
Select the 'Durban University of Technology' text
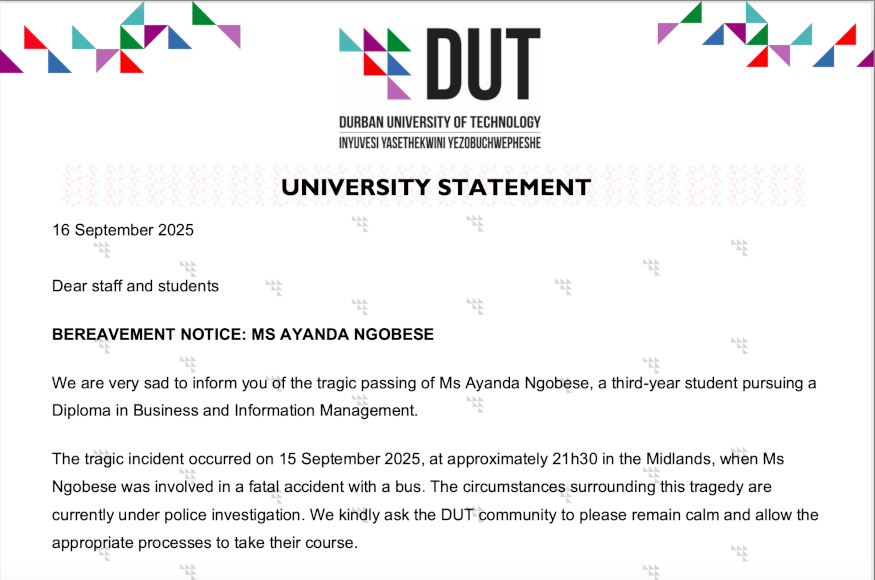point(440,122)
